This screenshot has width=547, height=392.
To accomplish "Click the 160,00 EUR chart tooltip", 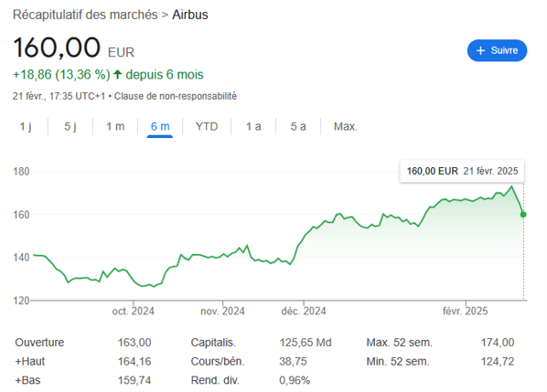I will (x=462, y=171).
